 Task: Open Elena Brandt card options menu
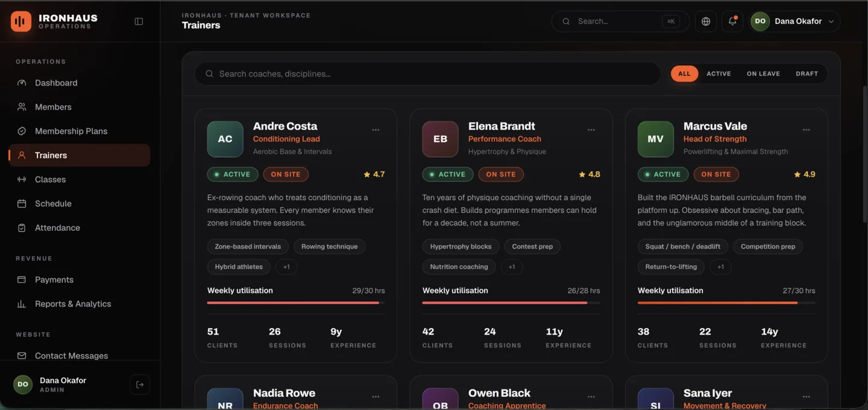[591, 130]
